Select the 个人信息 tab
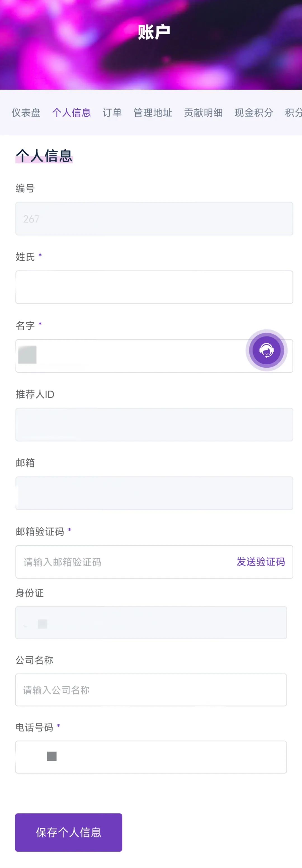The width and height of the screenshot is (302, 868). pos(72,113)
